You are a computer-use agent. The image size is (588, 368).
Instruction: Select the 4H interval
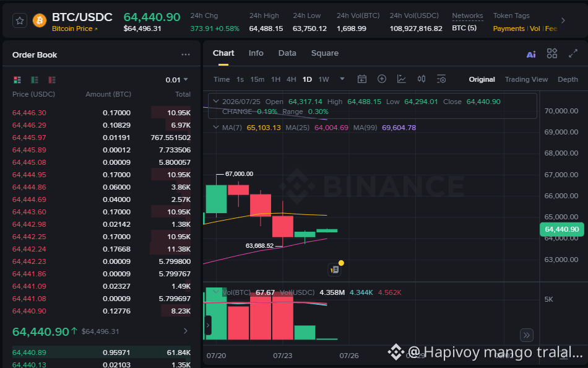292,79
